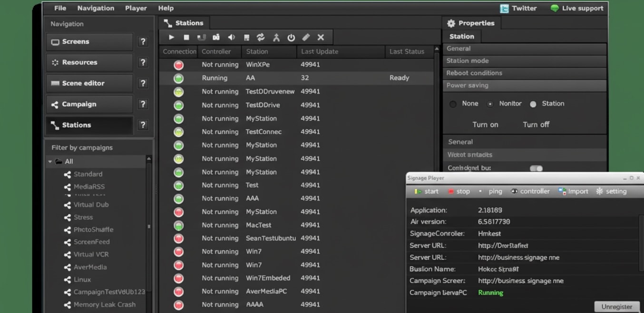Click the X delete icon in Stations toolbar
644x313 pixels.
click(x=321, y=37)
